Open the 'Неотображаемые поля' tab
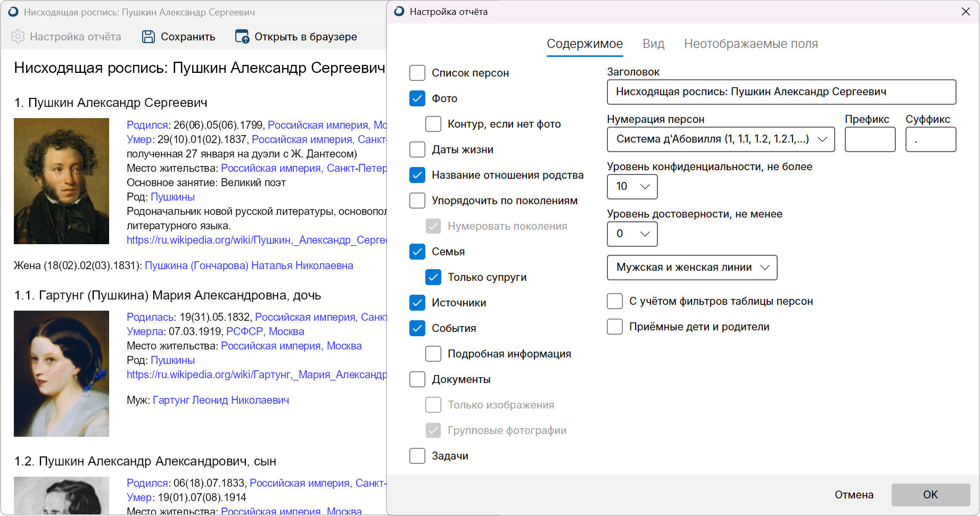The height and width of the screenshot is (516, 980). [x=752, y=44]
